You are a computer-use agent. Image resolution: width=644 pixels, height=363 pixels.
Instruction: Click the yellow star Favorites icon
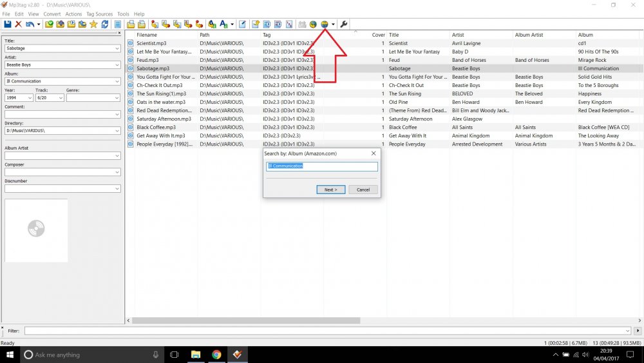[93, 25]
